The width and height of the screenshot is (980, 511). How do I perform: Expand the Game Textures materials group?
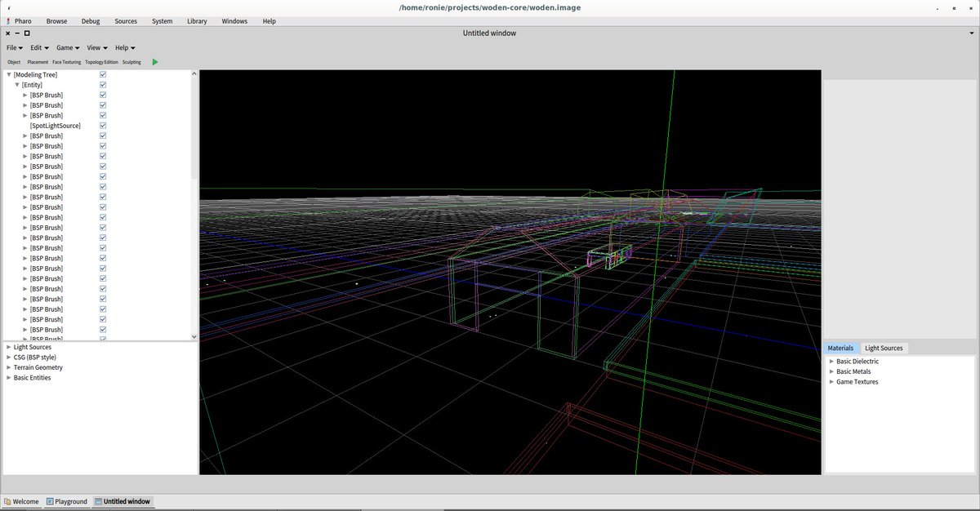point(831,381)
